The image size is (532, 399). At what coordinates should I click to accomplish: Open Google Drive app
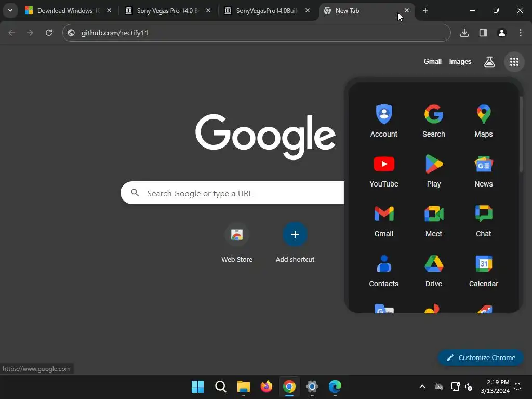point(434,270)
